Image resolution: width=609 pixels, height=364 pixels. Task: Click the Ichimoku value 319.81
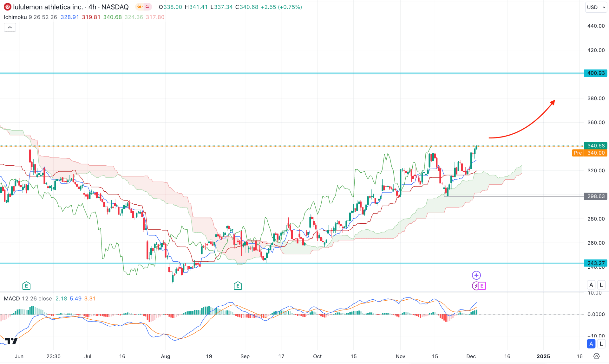pyautogui.click(x=91, y=17)
